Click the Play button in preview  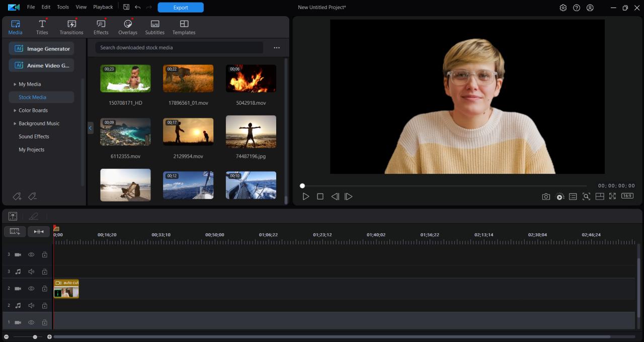pyautogui.click(x=305, y=196)
